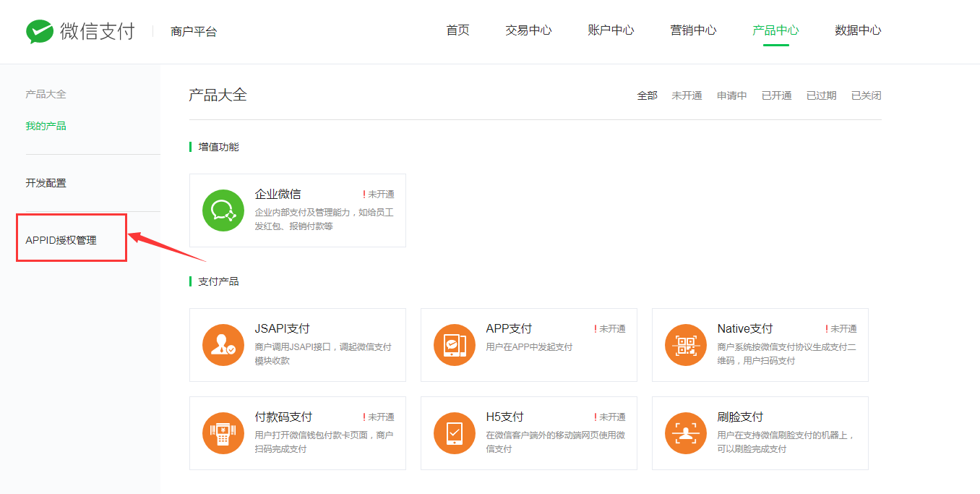Open the 刷脸支付 product title

coord(740,417)
